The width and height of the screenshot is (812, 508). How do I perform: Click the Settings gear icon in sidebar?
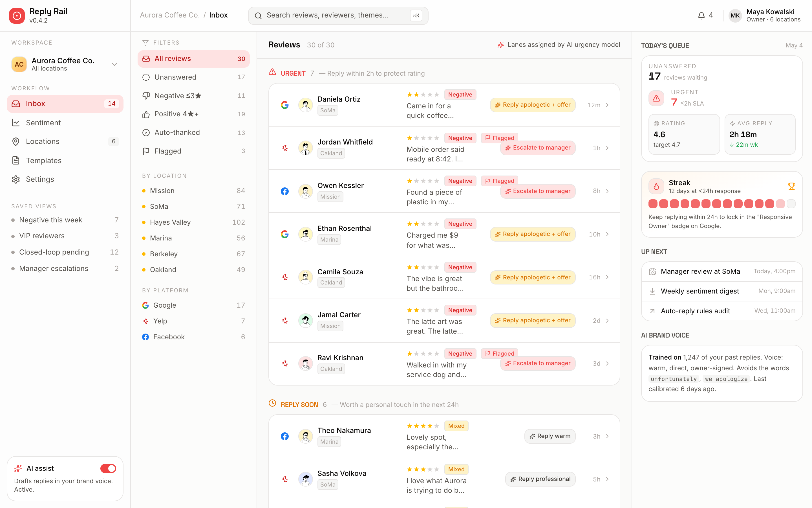16,179
